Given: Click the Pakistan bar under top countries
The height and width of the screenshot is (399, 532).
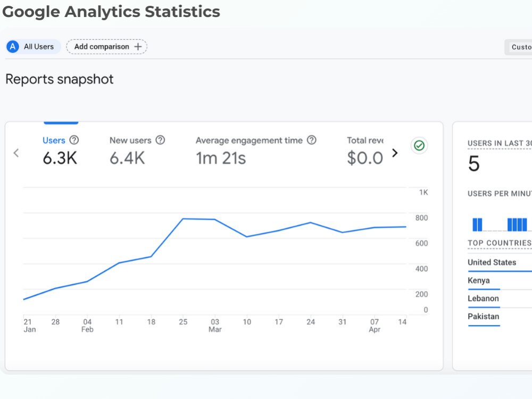Looking at the screenshot, I should tap(484, 326).
